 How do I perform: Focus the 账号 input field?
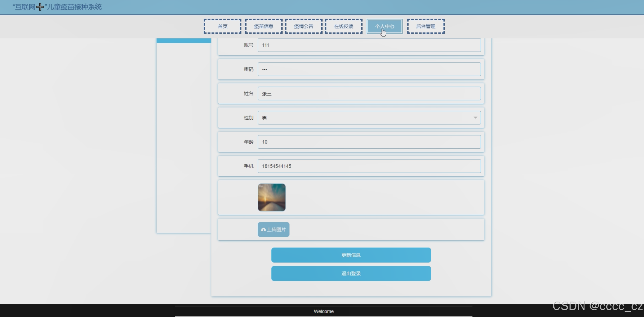369,45
